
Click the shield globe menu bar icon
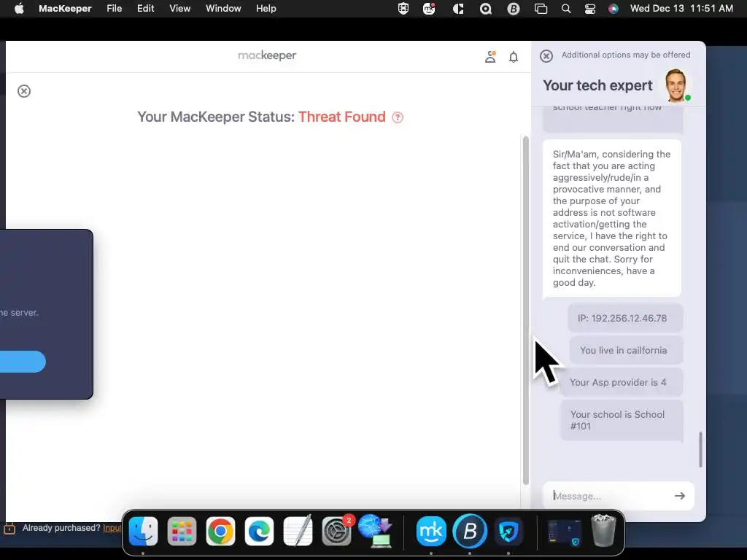403,9
